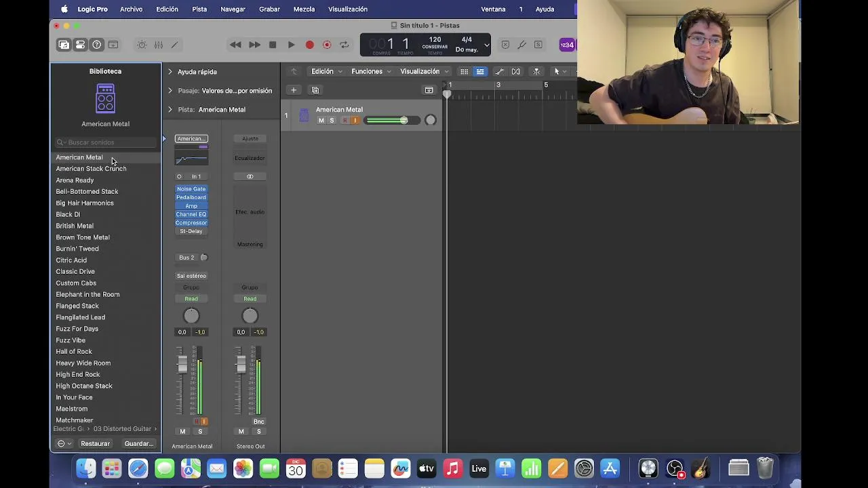Open the LCD display mode dropdown arrow
The width and height of the screenshot is (868, 488).
[486, 45]
